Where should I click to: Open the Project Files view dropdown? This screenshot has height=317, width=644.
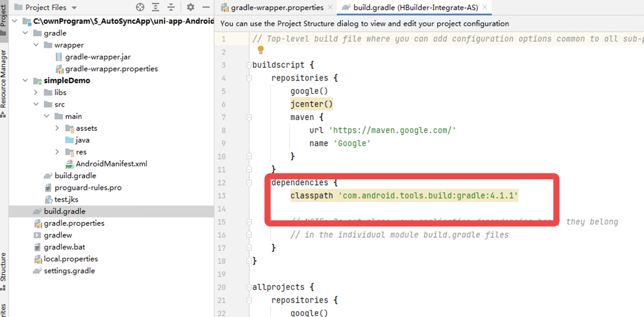tap(75, 7)
